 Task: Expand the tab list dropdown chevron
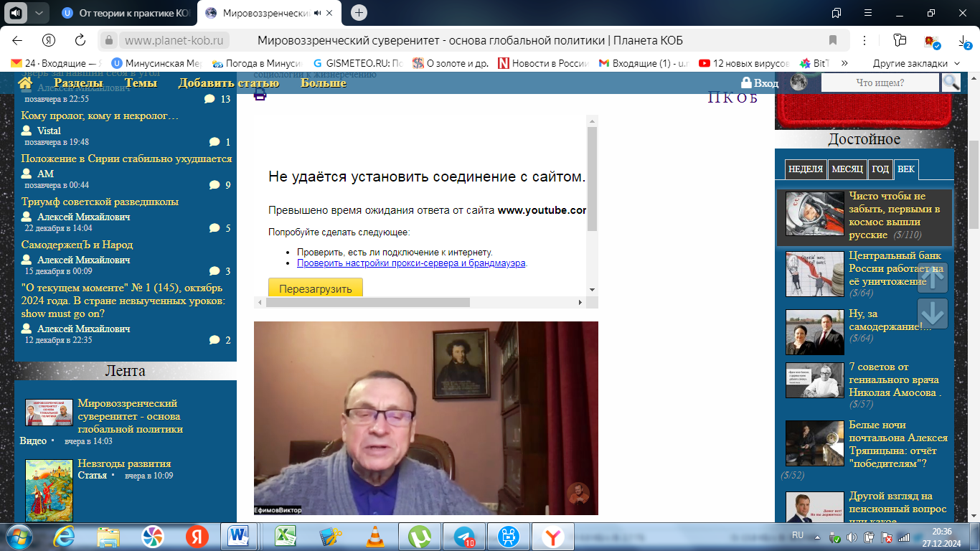point(38,12)
